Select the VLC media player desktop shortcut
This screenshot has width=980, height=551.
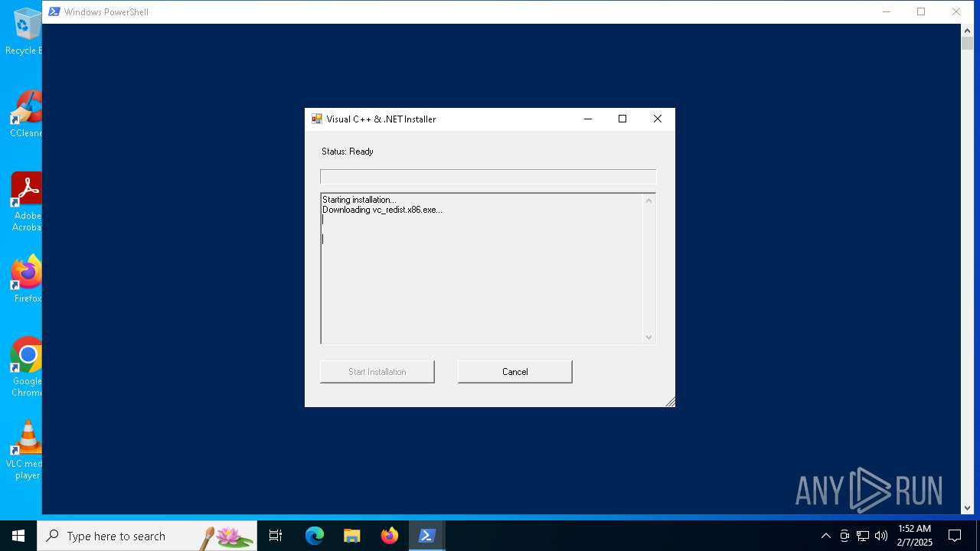tap(24, 450)
